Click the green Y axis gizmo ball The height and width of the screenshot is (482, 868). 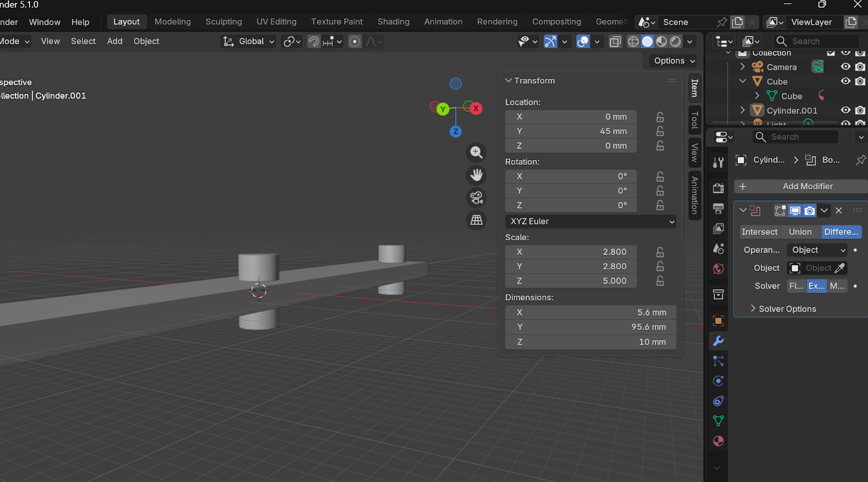click(x=443, y=109)
